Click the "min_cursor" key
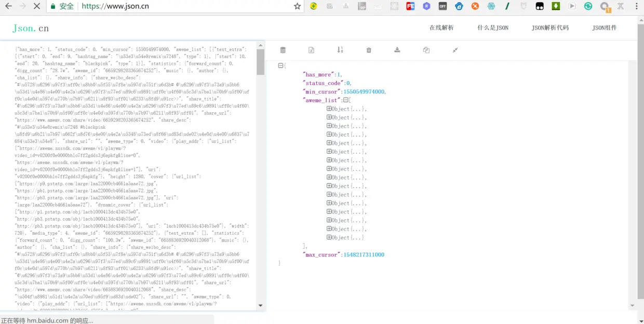 click(x=322, y=92)
